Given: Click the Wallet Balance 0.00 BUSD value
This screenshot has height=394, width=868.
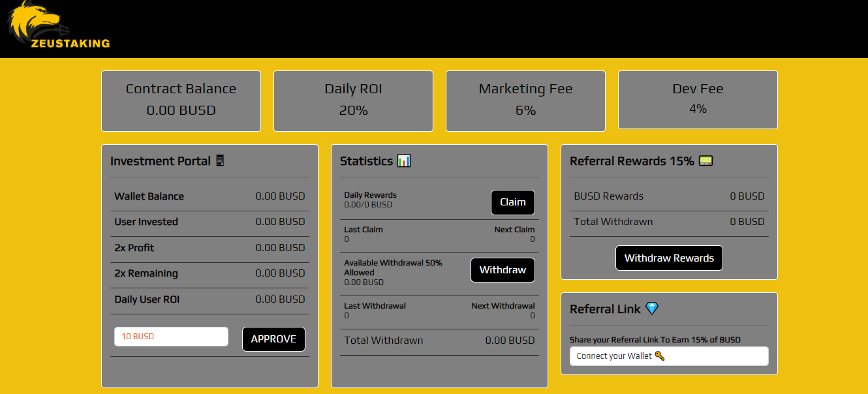Looking at the screenshot, I should pyautogui.click(x=280, y=196).
